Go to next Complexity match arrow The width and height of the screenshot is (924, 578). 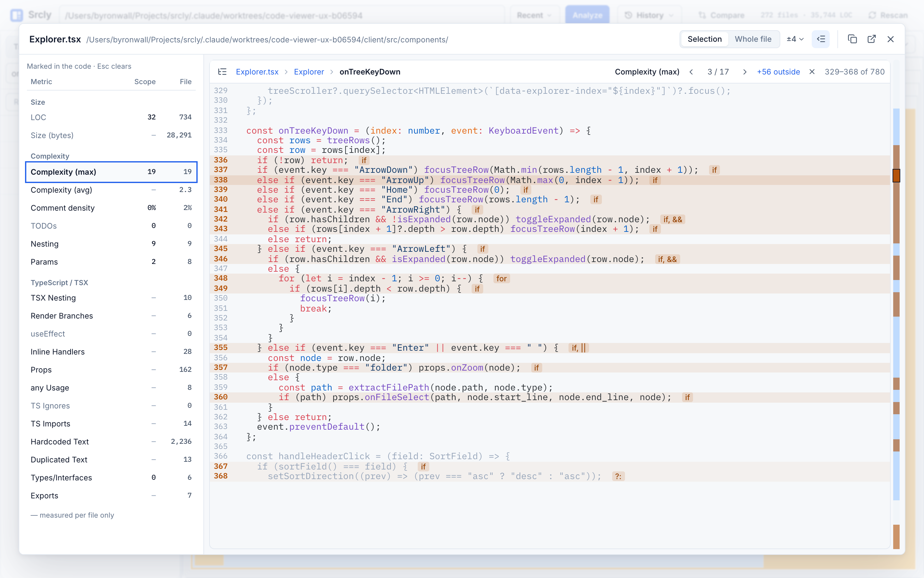pyautogui.click(x=744, y=72)
